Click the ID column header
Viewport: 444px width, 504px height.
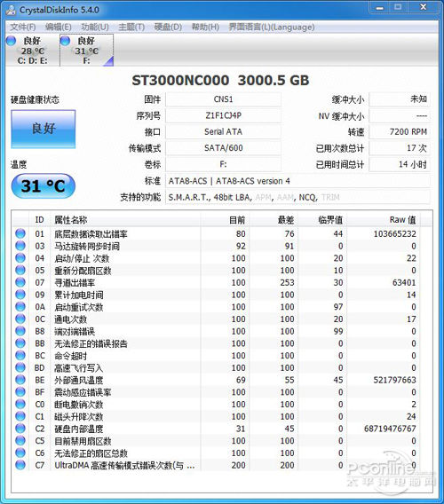pos(39,220)
